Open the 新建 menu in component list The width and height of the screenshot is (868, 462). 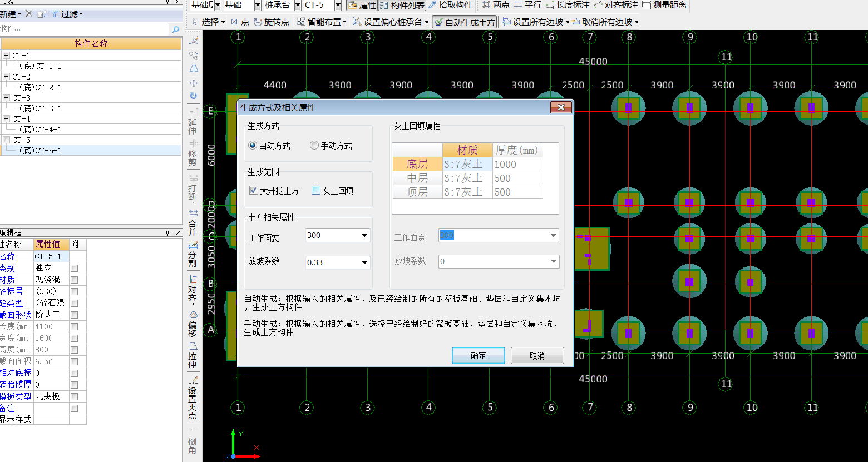click(x=11, y=14)
